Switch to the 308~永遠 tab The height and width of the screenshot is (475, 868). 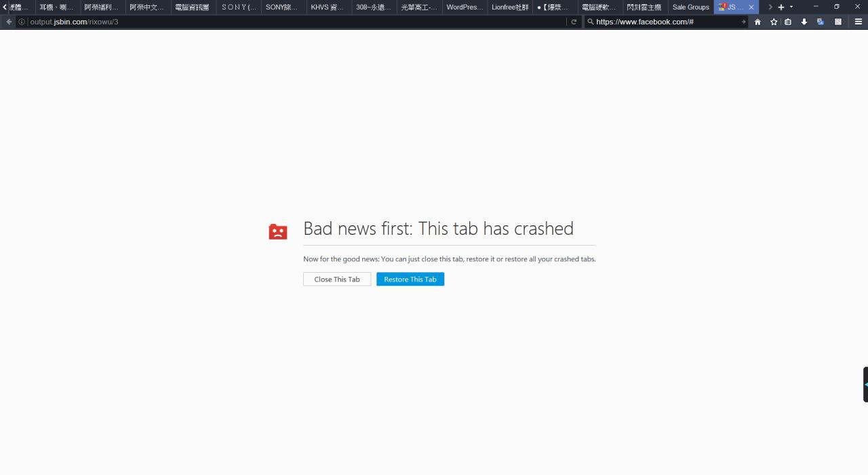click(x=374, y=7)
